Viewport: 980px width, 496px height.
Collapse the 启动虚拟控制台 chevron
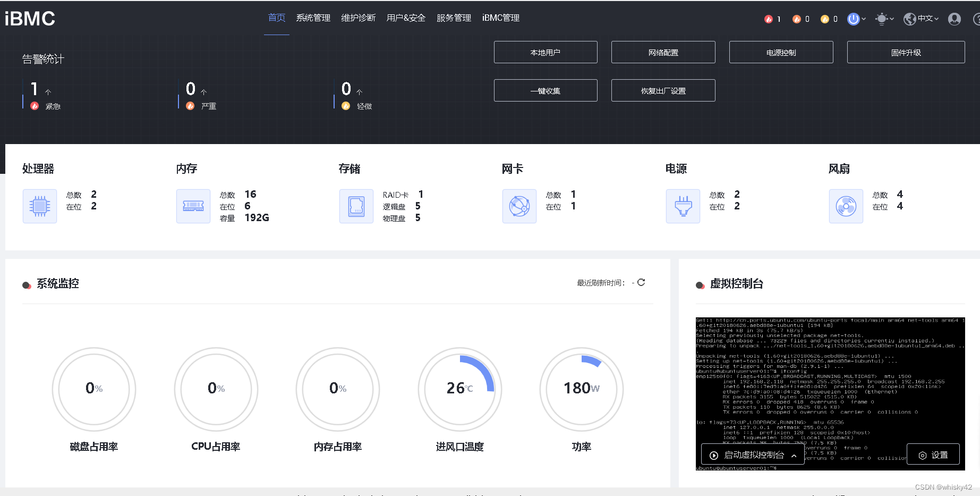pyautogui.click(x=795, y=455)
